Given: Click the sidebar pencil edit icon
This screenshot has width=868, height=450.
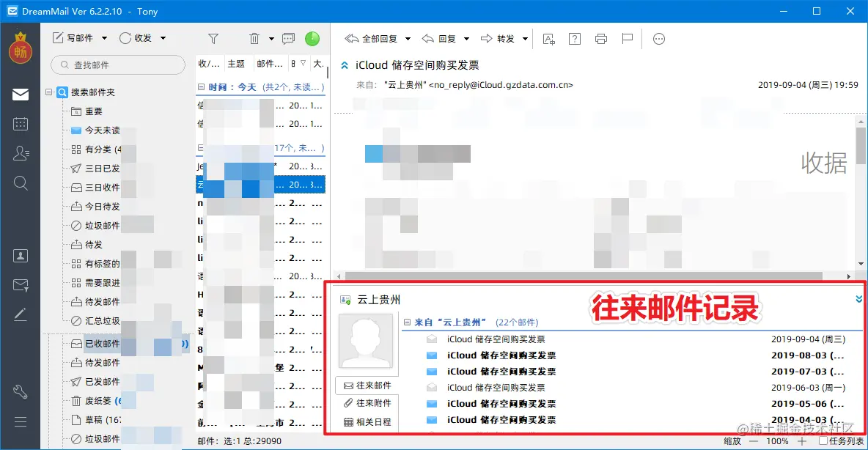Looking at the screenshot, I should [21, 314].
